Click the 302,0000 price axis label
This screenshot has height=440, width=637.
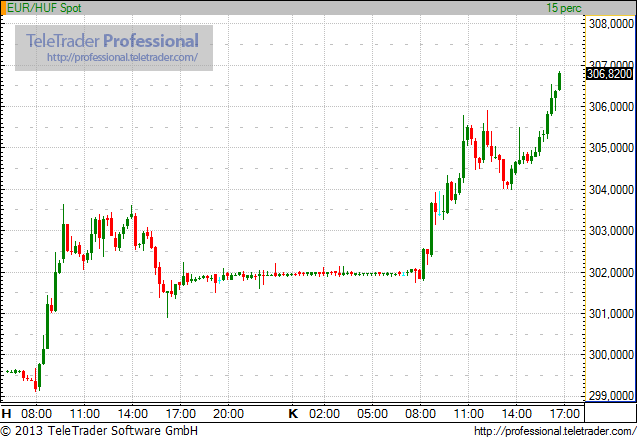[x=611, y=272]
